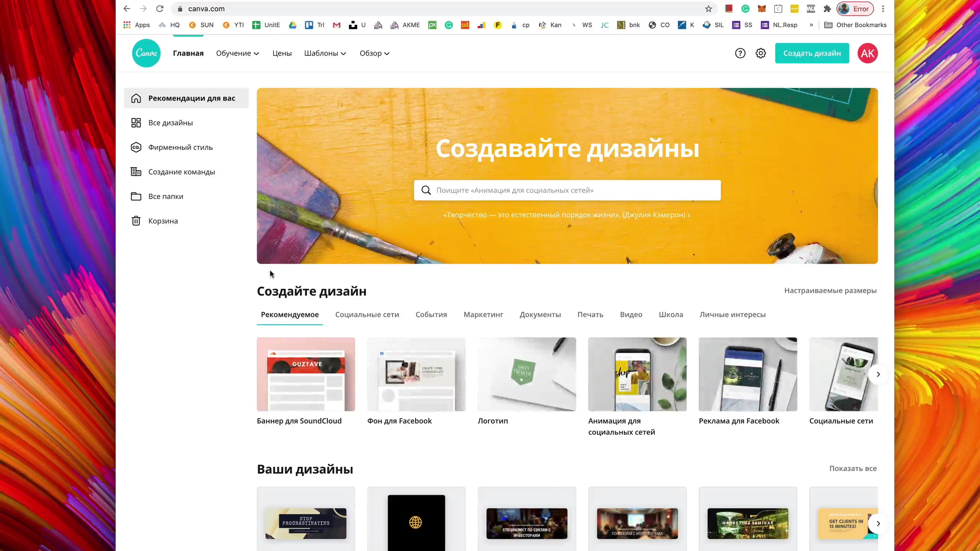Image resolution: width=980 pixels, height=551 pixels.
Task: Click the search magnifier icon in hero banner
Action: click(426, 190)
